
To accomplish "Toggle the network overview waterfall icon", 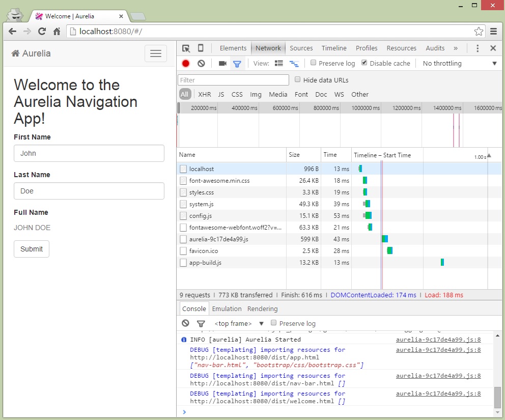I will click(x=294, y=64).
